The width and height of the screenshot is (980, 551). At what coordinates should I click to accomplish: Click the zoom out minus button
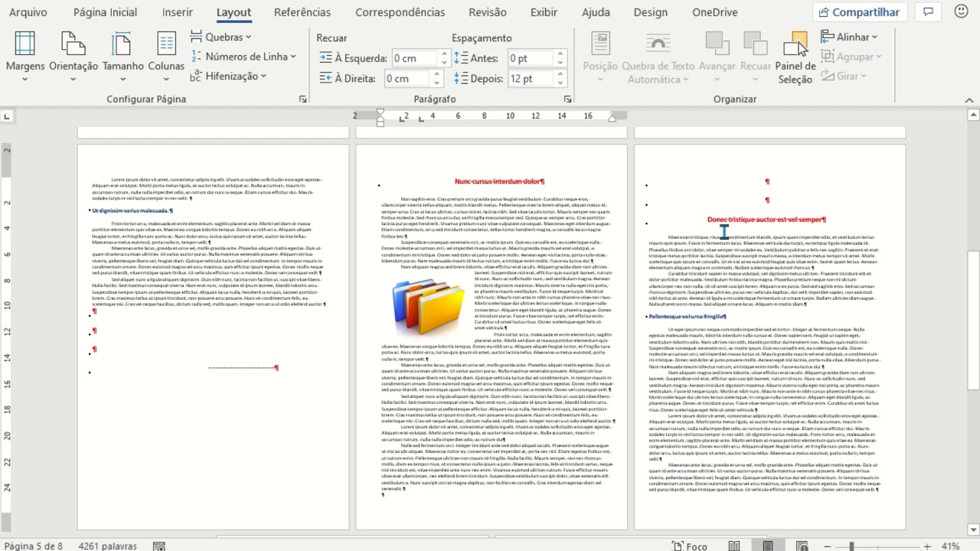click(826, 546)
